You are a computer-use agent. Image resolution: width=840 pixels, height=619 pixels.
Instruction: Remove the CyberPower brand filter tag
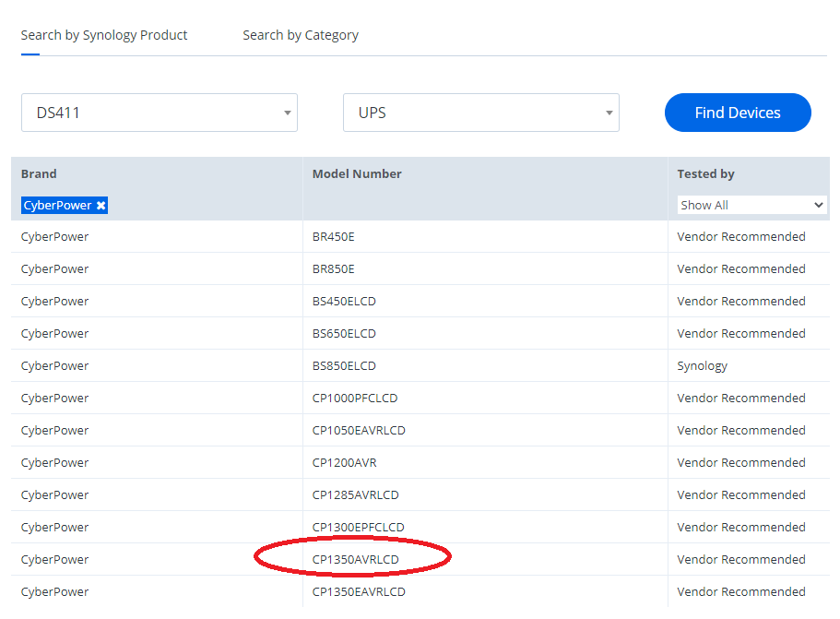[101, 206]
